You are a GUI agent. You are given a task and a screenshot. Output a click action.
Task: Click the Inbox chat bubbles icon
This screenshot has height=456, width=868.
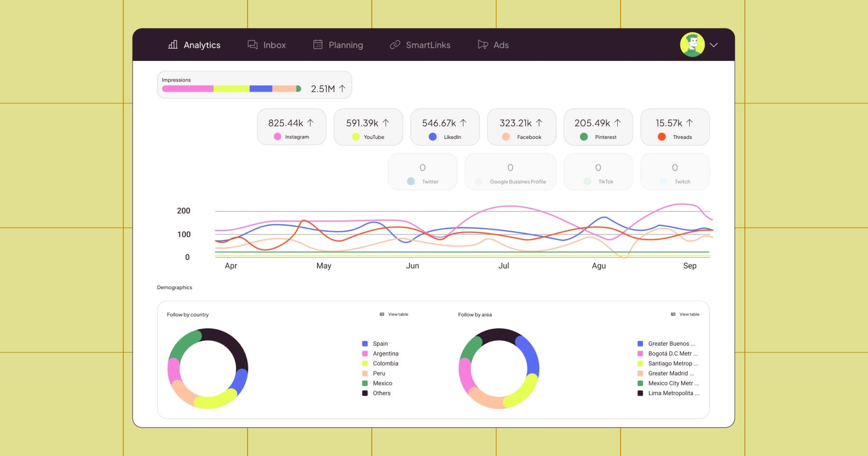pos(253,44)
